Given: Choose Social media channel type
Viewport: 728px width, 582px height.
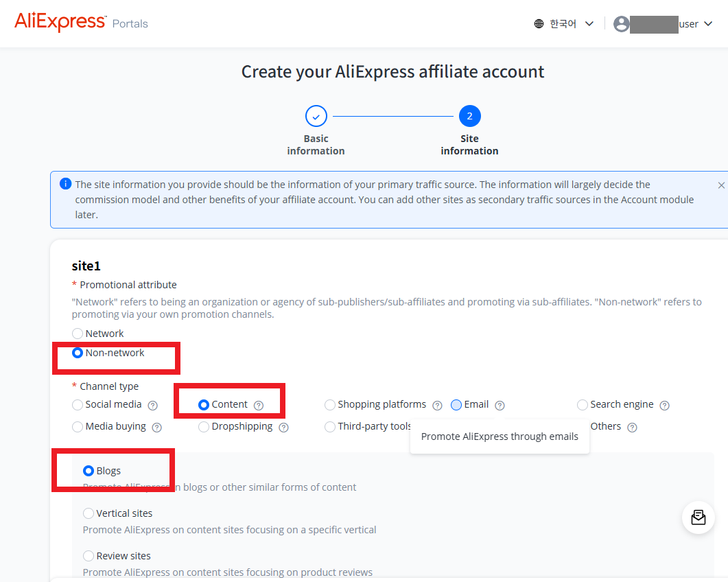Looking at the screenshot, I should point(78,404).
